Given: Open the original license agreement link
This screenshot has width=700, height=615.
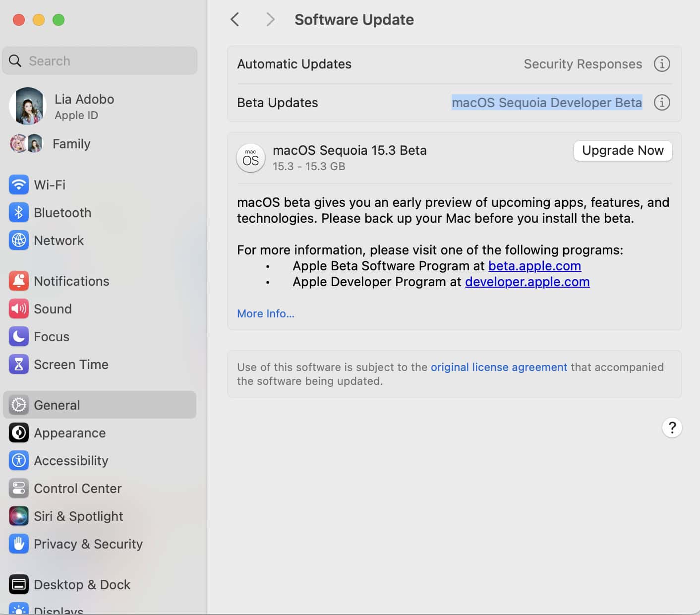Looking at the screenshot, I should [499, 367].
